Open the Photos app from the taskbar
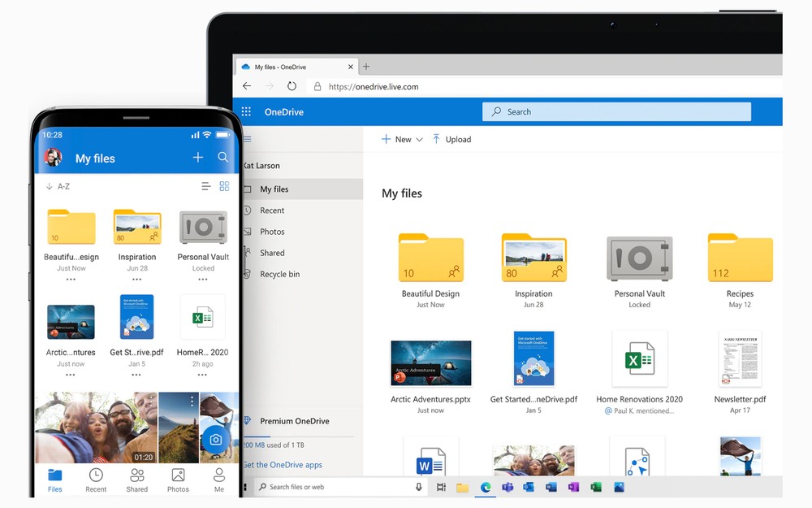Image resolution: width=812 pixels, height=508 pixels. (x=619, y=487)
